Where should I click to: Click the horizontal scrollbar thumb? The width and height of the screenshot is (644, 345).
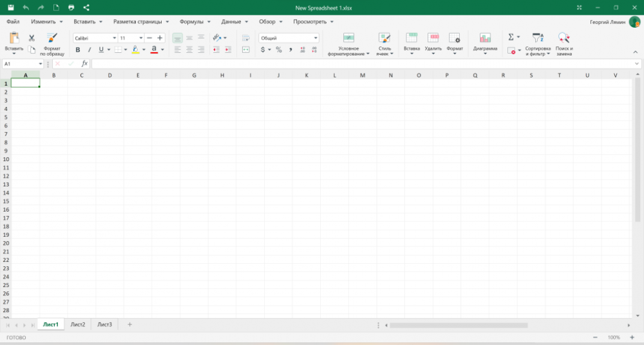coord(459,325)
